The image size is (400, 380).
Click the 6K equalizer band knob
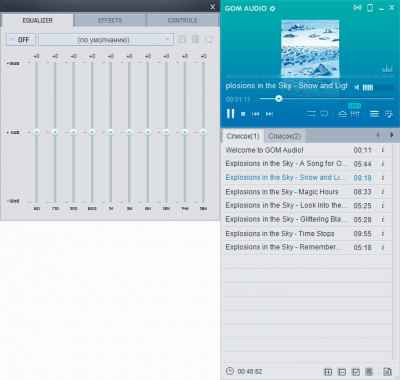148,132
